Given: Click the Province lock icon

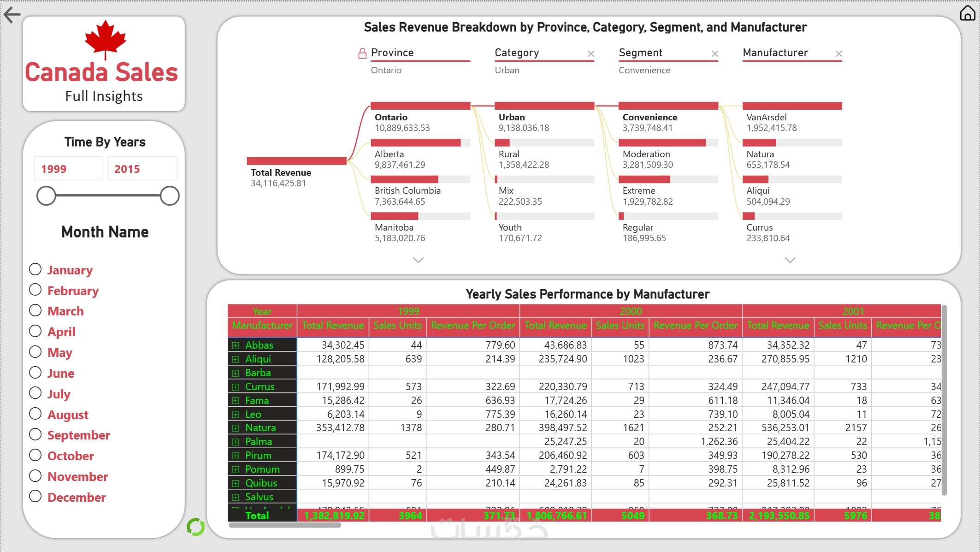Looking at the screenshot, I should coord(362,53).
